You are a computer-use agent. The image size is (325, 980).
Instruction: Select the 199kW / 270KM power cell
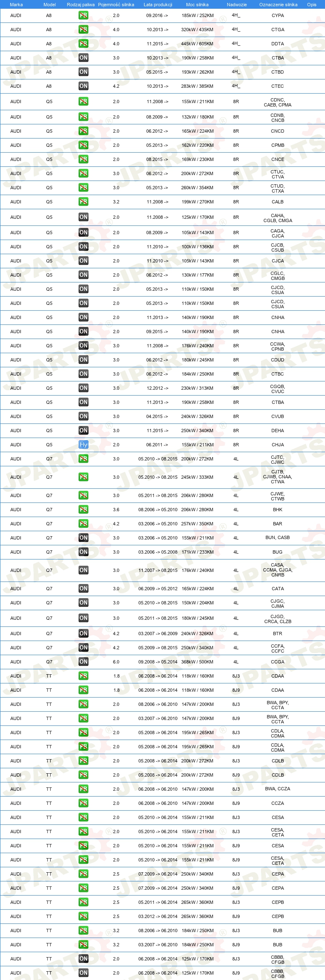point(197,202)
